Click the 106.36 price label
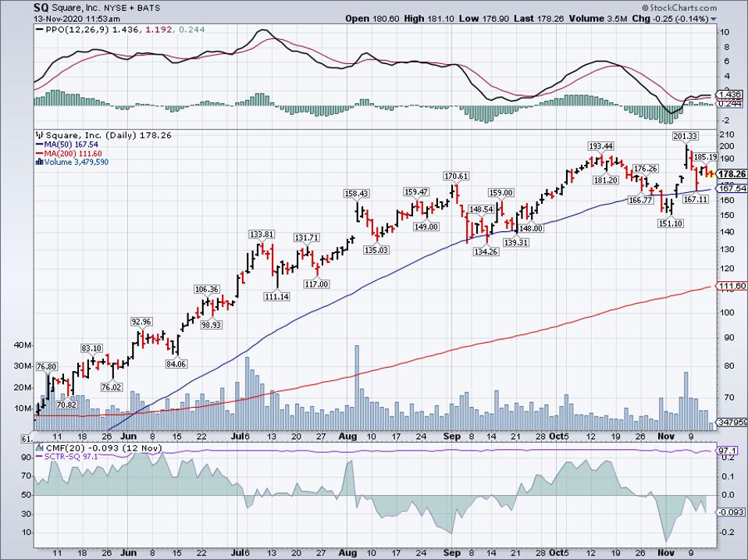Image resolution: width=748 pixels, height=560 pixels. tap(207, 289)
